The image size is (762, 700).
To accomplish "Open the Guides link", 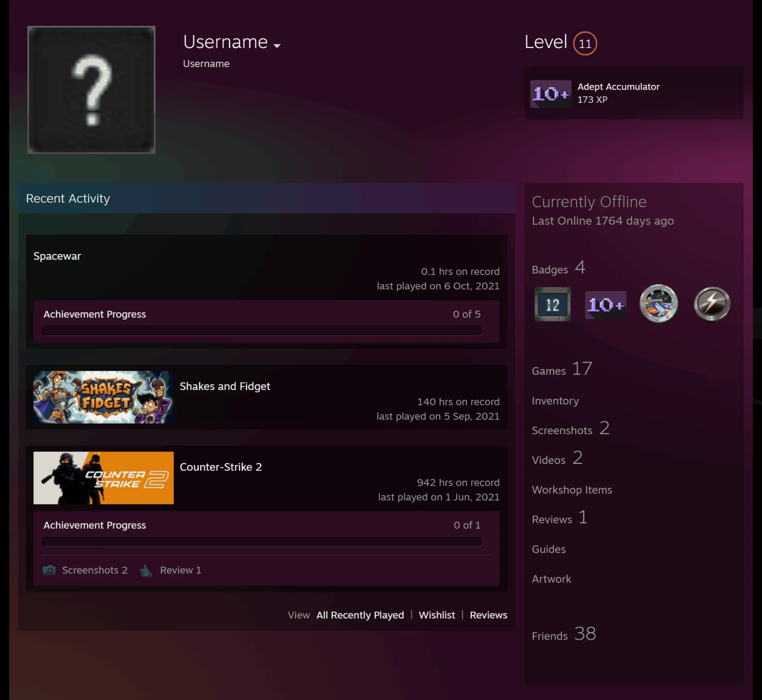I will pos(548,549).
